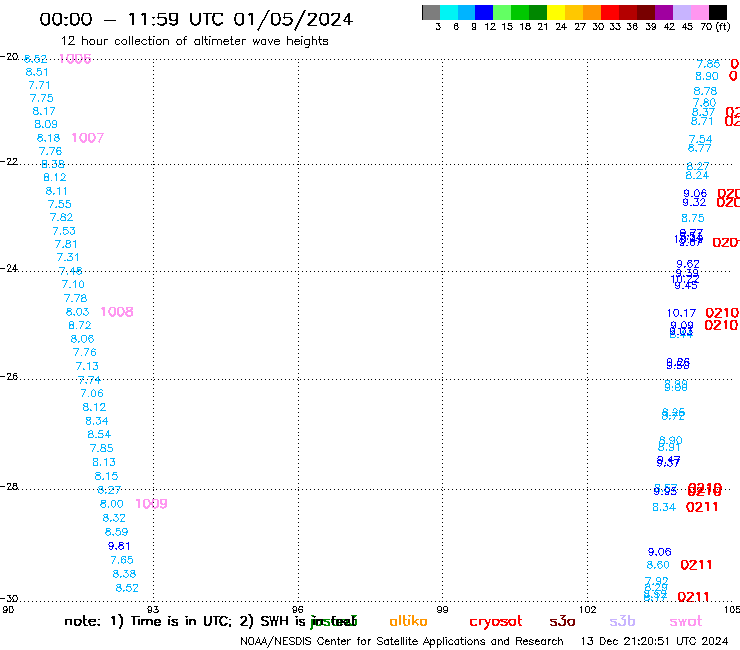Image resolution: width=740 pixels, height=650 pixels.
Task: Click the title date 01/05/2024
Action: pos(293,20)
